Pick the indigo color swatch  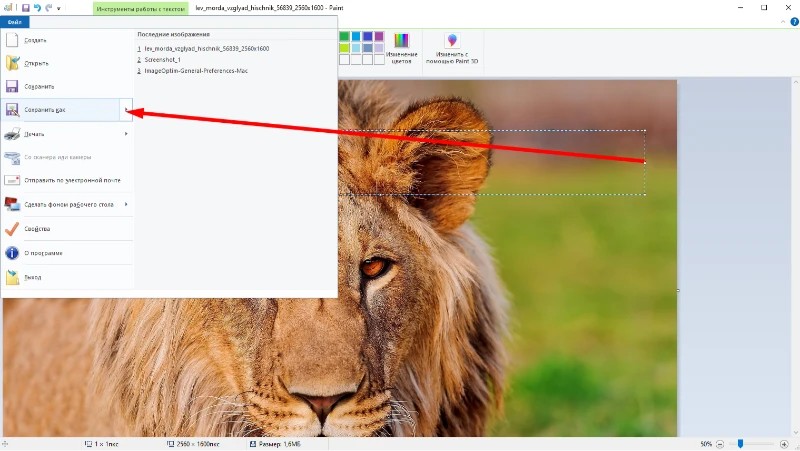tap(367, 36)
